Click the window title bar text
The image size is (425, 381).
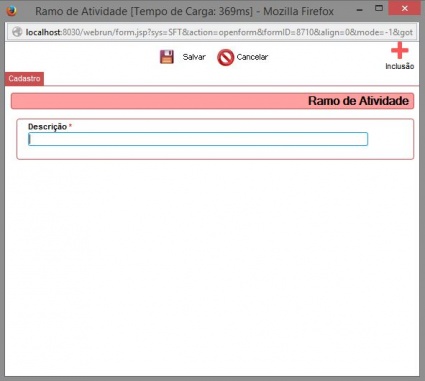click(x=184, y=11)
